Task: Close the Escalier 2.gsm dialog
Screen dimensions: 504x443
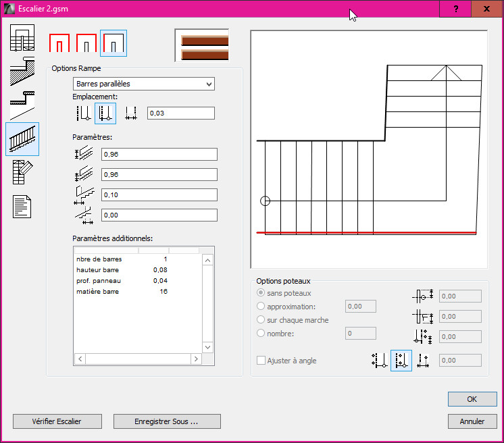Action: 487,9
